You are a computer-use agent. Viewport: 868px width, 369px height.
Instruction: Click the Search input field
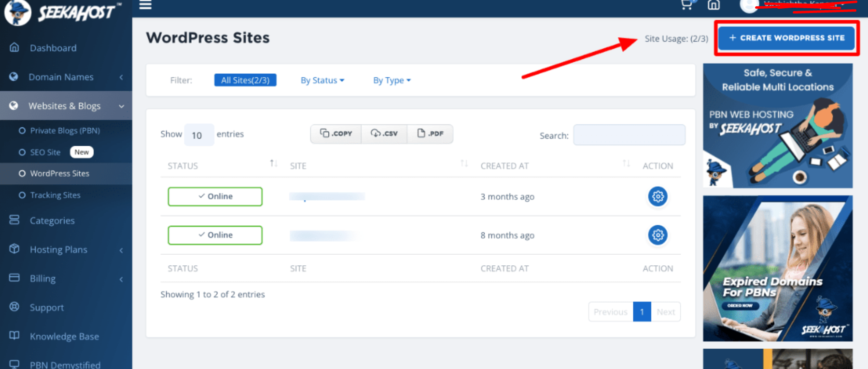point(629,135)
